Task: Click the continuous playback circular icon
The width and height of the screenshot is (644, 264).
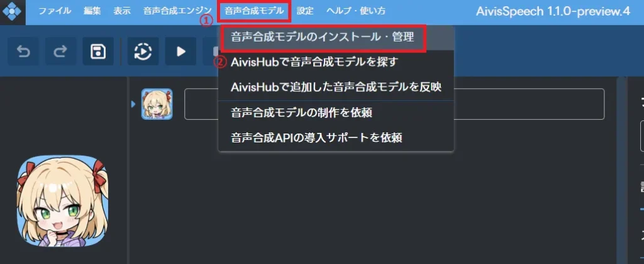Action: coord(143,52)
